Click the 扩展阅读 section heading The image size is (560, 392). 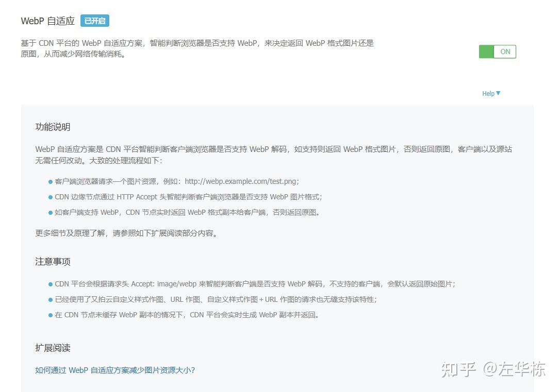[52, 347]
